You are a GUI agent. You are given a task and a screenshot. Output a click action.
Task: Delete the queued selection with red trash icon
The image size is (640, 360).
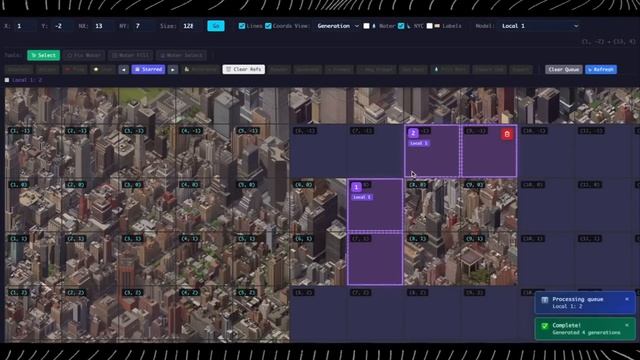click(x=507, y=134)
